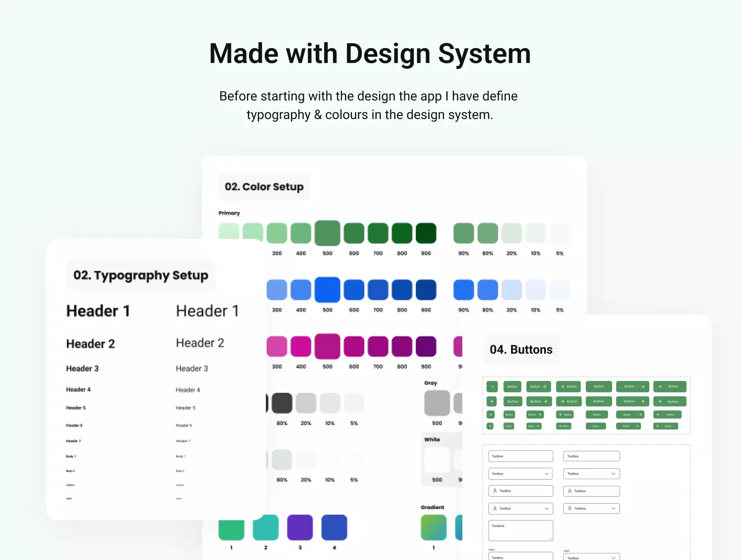Select the darkest green 900 swatch
This screenshot has height=560, width=741.
(426, 233)
